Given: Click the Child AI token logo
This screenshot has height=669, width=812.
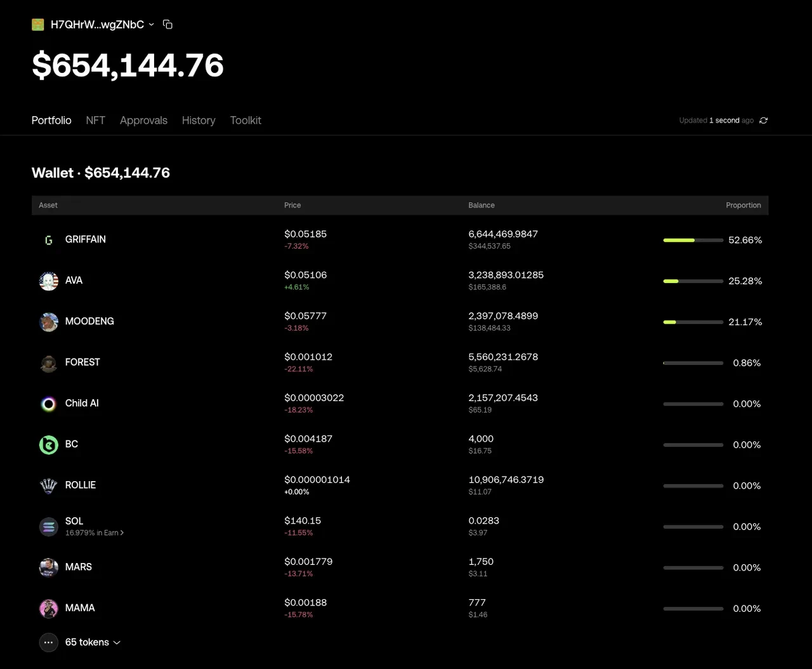Looking at the screenshot, I should tap(49, 404).
